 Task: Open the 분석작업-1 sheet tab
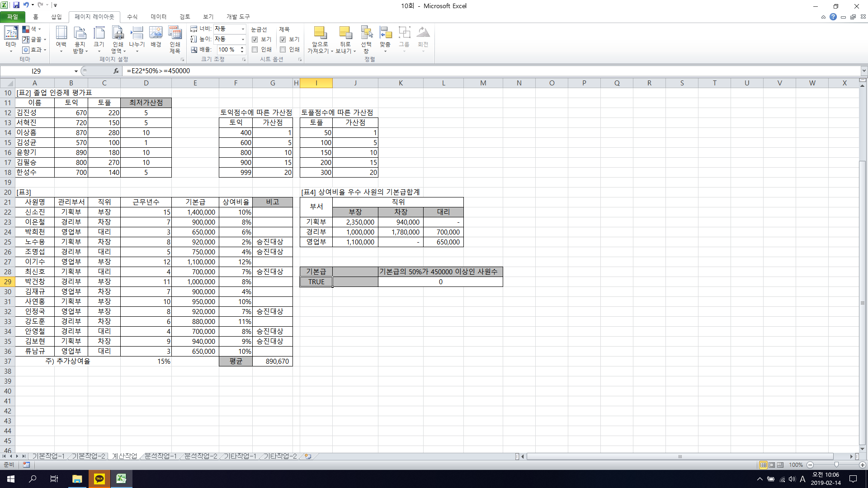point(160,456)
